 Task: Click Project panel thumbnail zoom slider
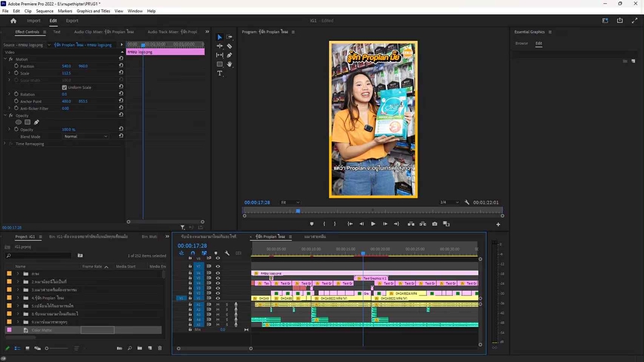coord(47,349)
